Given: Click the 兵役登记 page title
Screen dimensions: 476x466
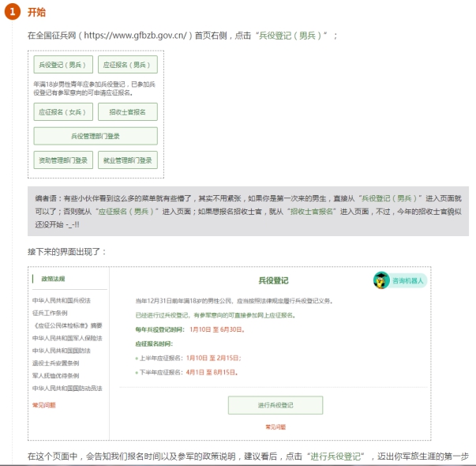Looking at the screenshot, I should click(x=273, y=280).
